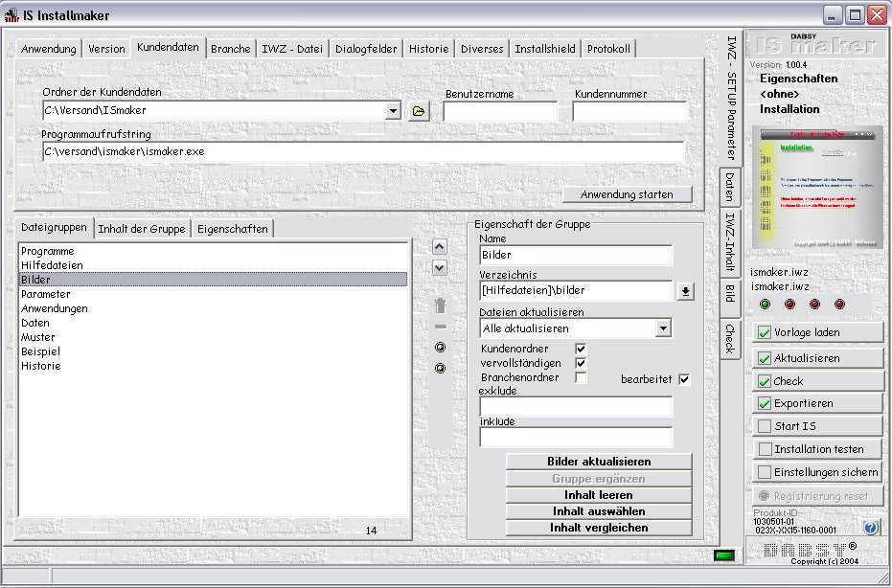Click the trash can delete icon
The height and width of the screenshot is (588, 892).
[440, 305]
